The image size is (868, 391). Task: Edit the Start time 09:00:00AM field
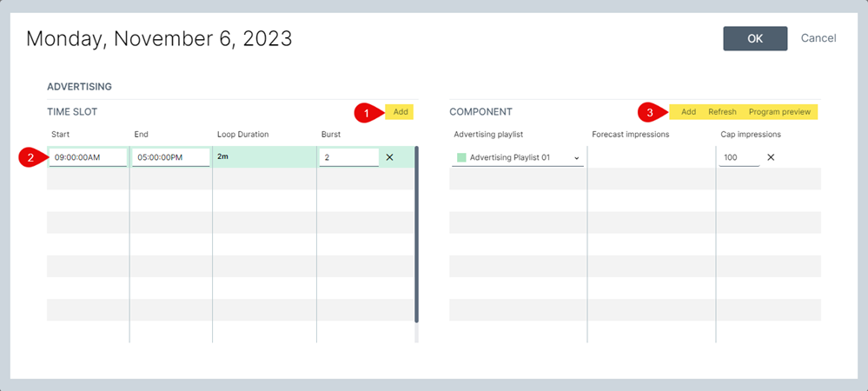[88, 157]
